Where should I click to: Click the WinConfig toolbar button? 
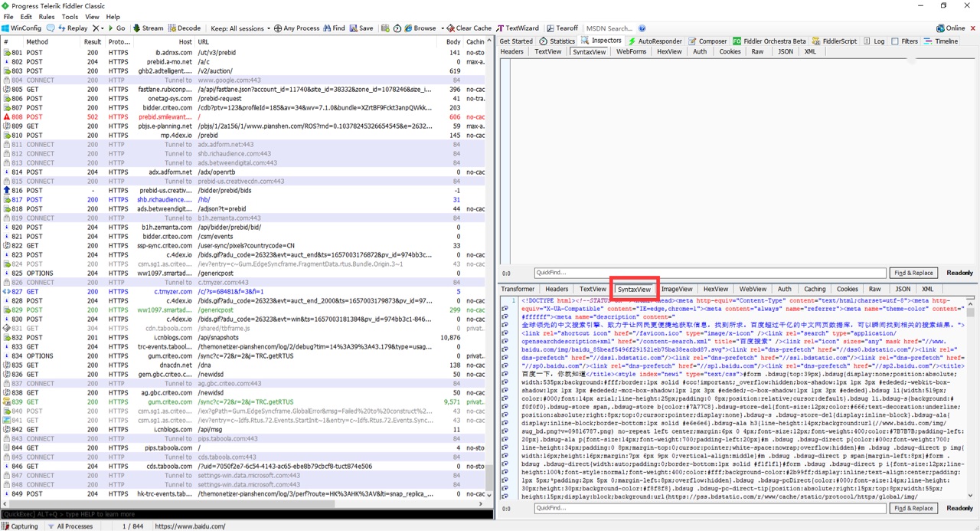22,28
